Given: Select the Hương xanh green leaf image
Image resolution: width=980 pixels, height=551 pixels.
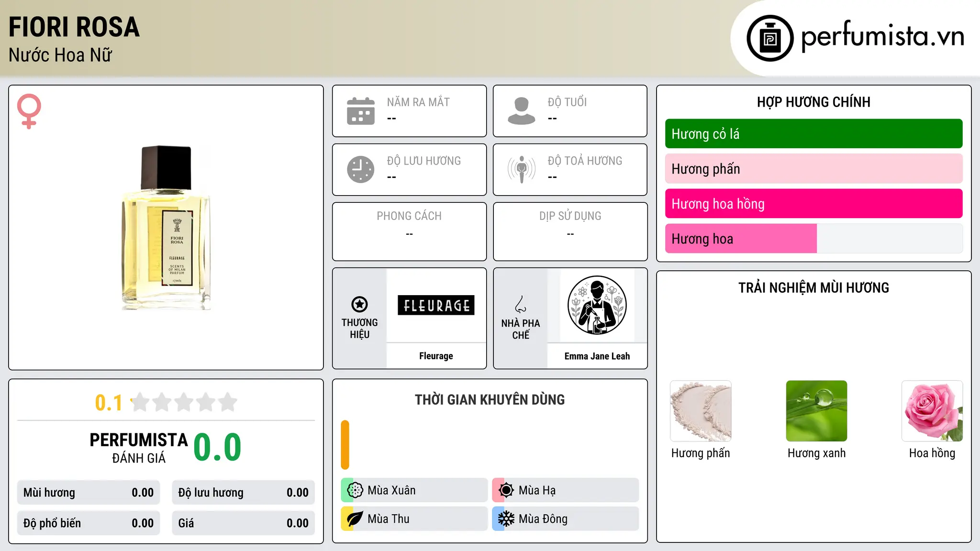Looking at the screenshot, I should [816, 411].
